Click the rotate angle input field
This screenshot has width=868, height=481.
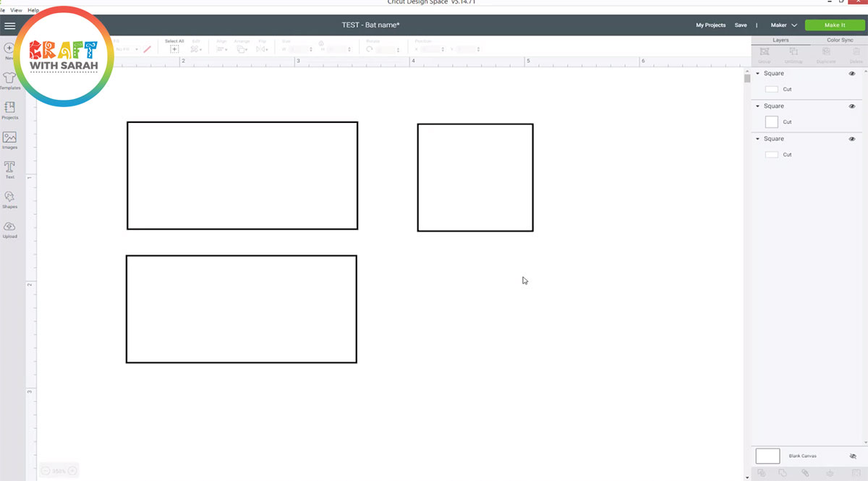[387, 49]
